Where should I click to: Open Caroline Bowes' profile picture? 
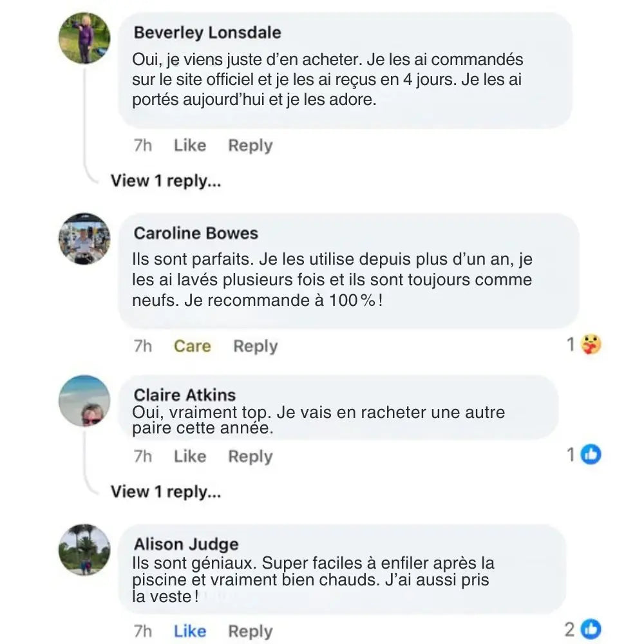pyautogui.click(x=84, y=239)
